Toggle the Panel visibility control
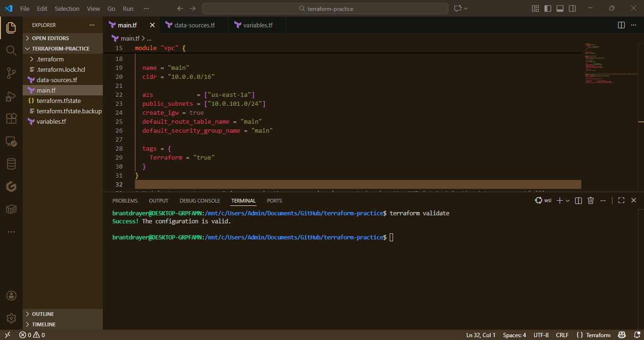This screenshot has height=340, width=644. 560,8
